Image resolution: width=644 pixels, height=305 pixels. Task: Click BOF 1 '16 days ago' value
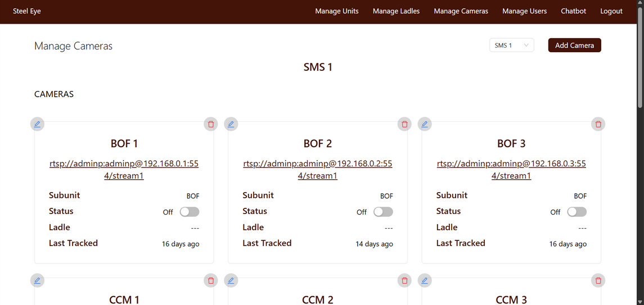pyautogui.click(x=181, y=244)
